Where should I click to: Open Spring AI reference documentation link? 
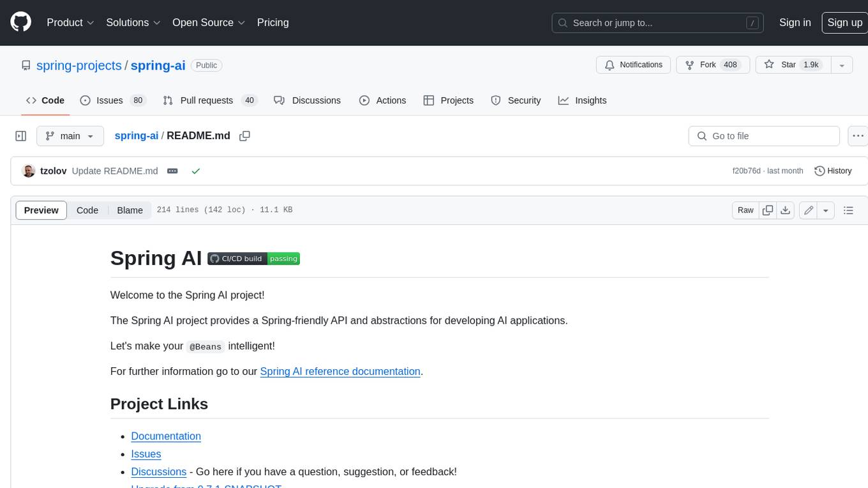pos(340,371)
